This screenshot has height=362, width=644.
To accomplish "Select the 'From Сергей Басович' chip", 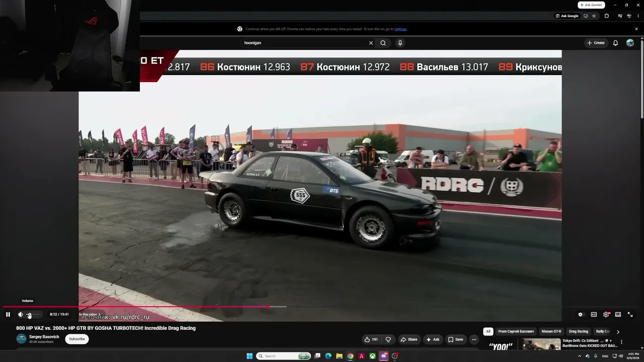I will [516, 332].
